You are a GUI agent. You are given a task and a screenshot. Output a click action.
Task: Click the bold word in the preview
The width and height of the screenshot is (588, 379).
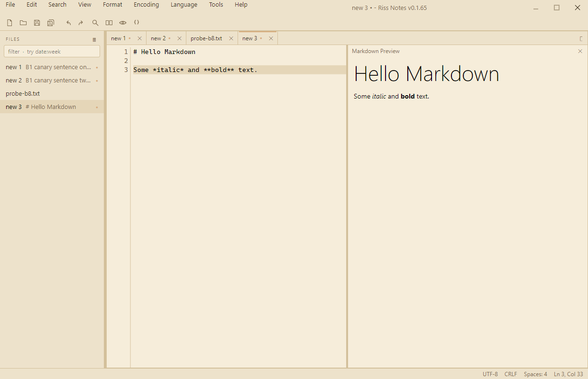pos(408,96)
